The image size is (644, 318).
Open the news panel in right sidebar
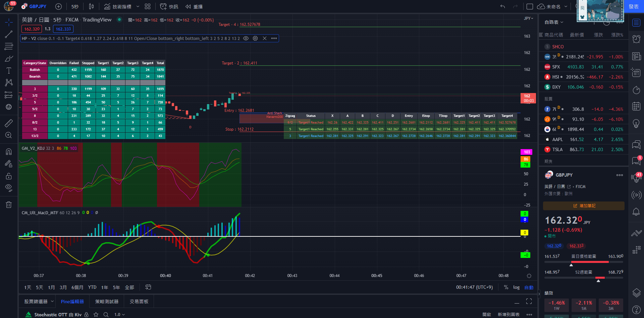636,56
